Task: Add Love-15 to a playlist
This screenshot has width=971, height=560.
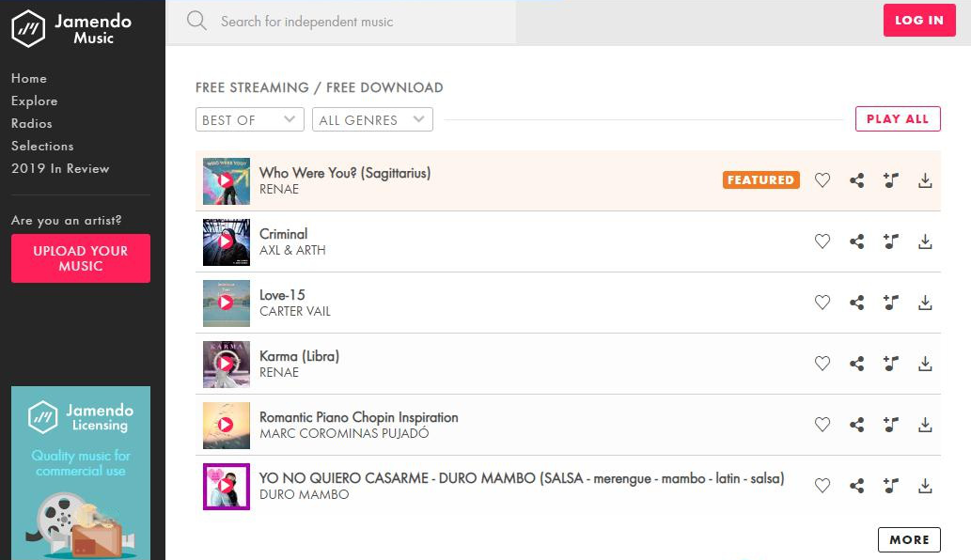Action: click(891, 303)
